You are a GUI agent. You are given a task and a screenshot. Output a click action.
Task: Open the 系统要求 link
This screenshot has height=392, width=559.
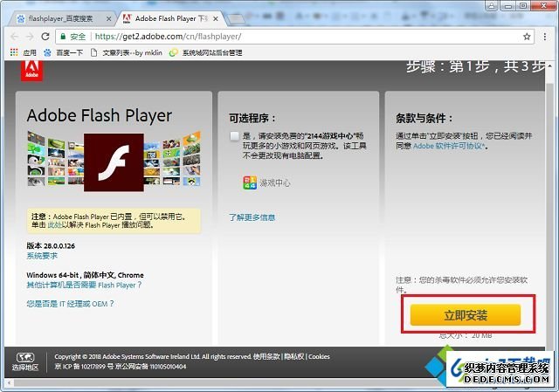point(42,256)
